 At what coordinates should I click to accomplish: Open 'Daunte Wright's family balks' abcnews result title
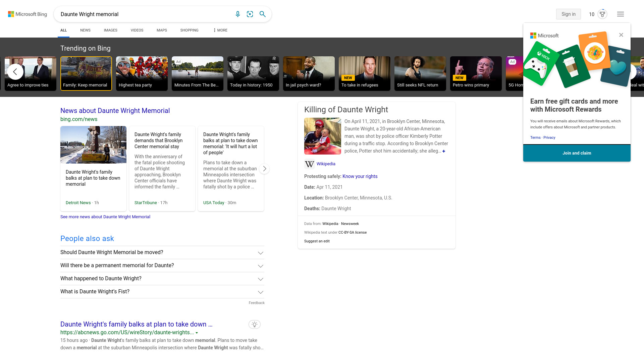click(x=137, y=324)
